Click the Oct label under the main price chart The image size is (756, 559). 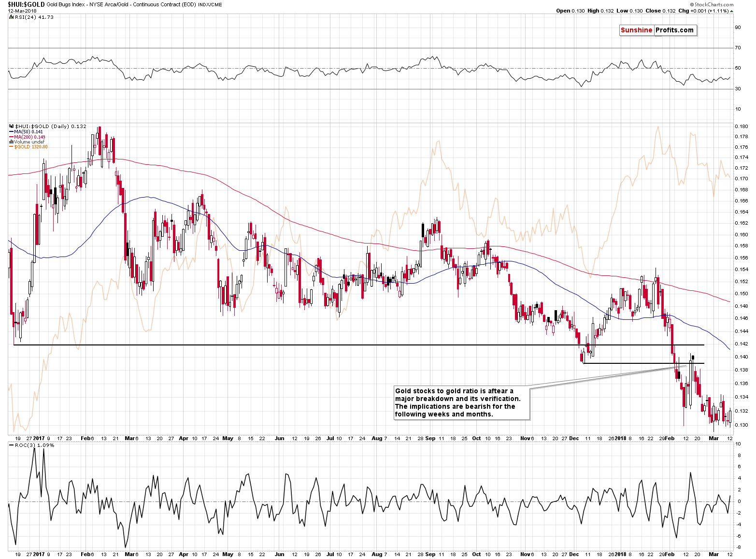[476, 438]
